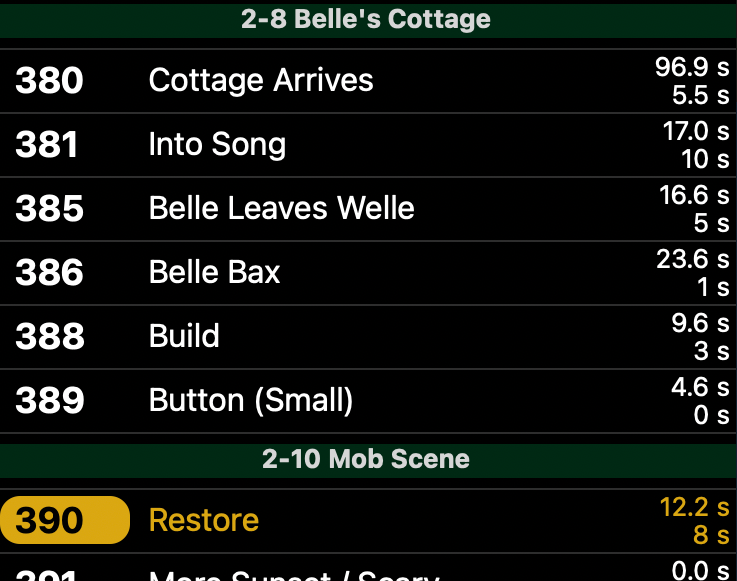The image size is (737, 581).
Task: Select cue number 388
Action: click(49, 337)
